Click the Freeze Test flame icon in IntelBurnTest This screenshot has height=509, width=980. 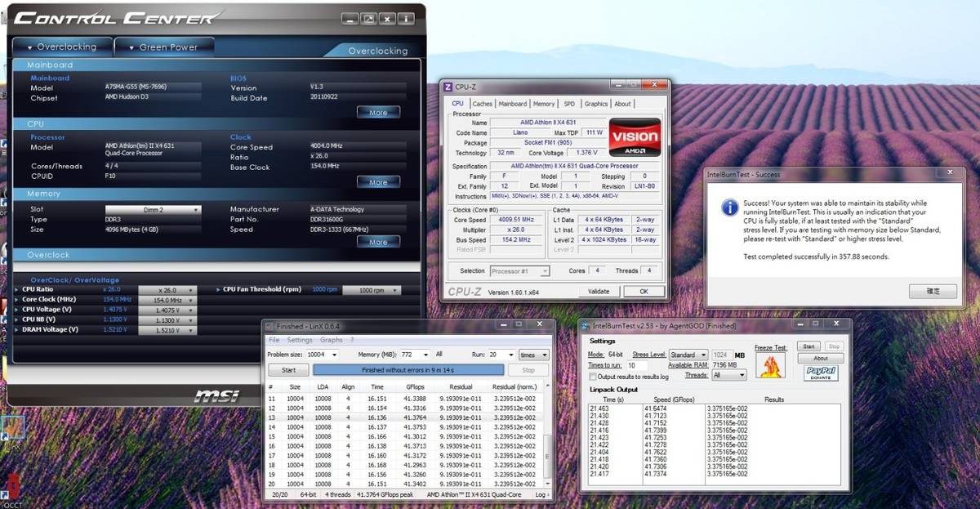click(x=769, y=366)
